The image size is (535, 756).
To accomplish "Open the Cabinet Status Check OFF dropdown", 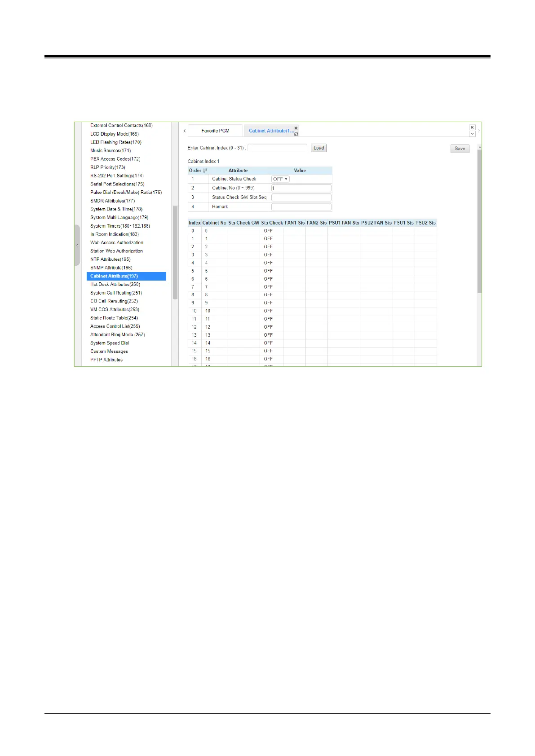I will pyautogui.click(x=280, y=179).
